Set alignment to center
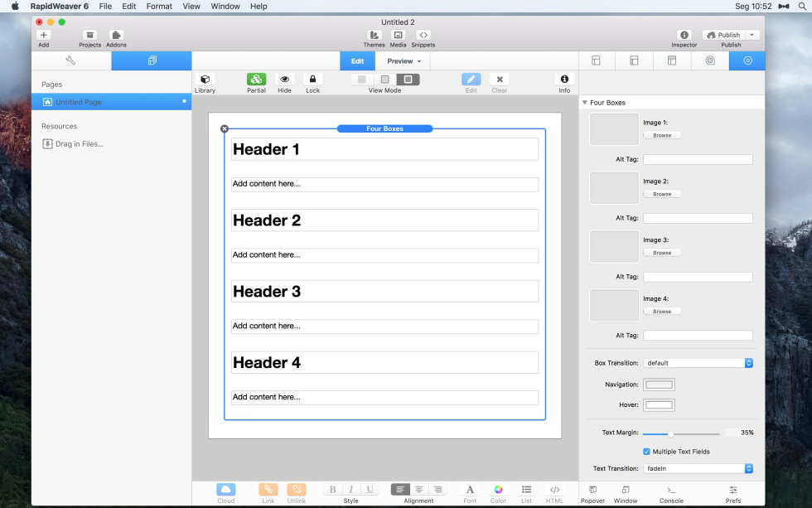 (x=419, y=490)
